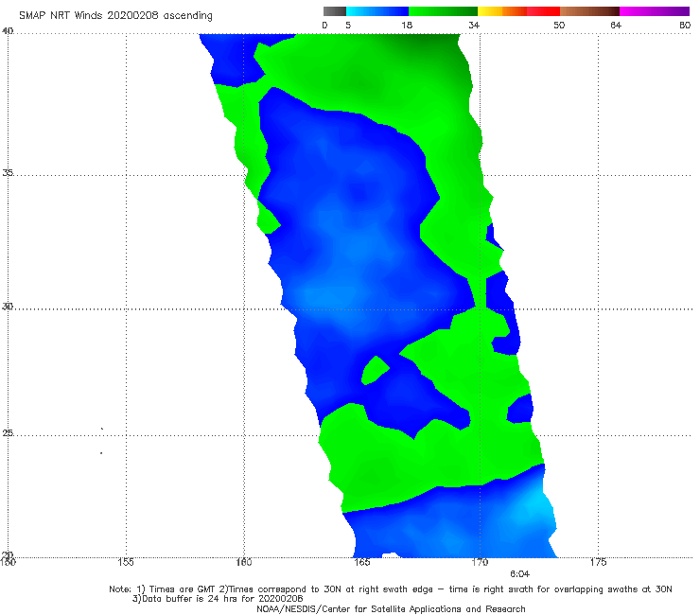The image size is (700, 615).
Task: Click the red segment of the color bar
Action: pos(543,11)
